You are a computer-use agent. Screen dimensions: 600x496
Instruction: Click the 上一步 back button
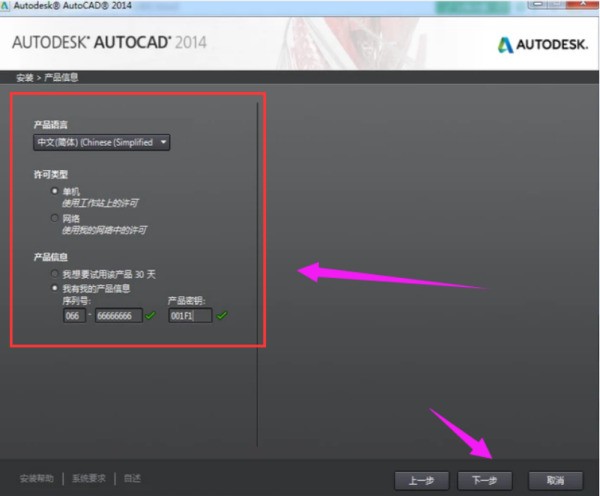click(420, 478)
